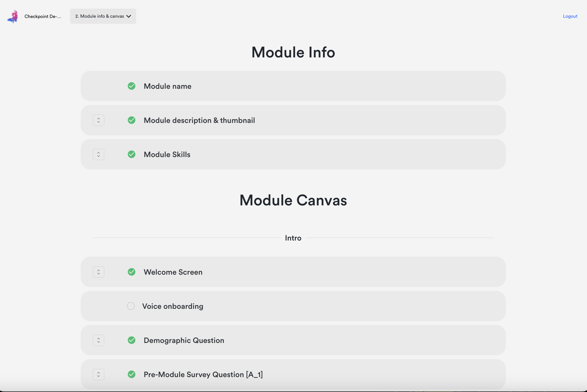The width and height of the screenshot is (587, 392).
Task: Click reorder arrows on Module description row
Action: [x=98, y=120]
